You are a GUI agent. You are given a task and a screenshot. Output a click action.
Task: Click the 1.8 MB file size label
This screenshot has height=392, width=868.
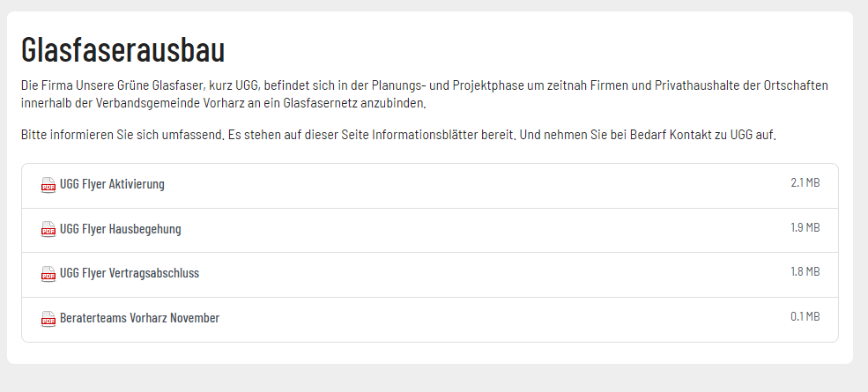click(x=805, y=272)
